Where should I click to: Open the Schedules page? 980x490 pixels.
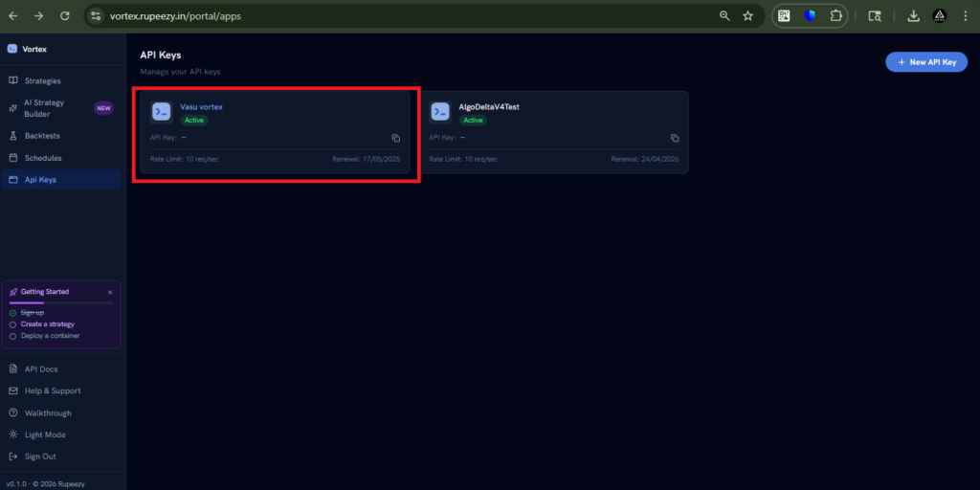click(43, 158)
